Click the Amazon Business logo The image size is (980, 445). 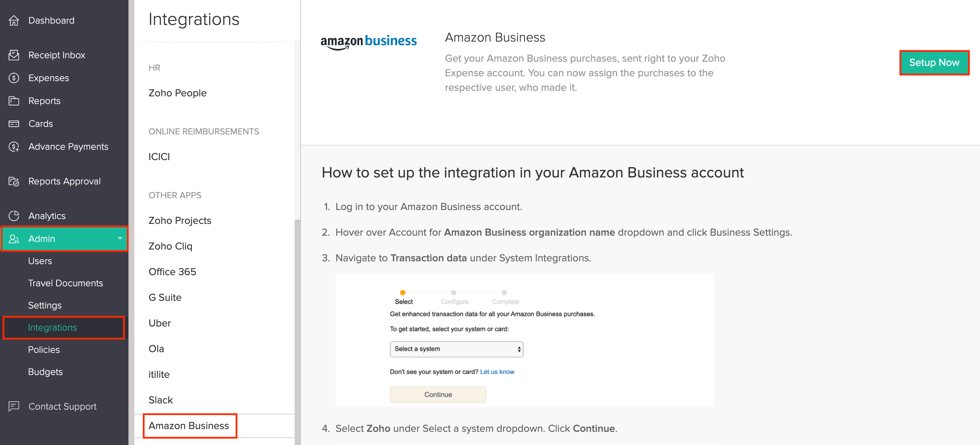[368, 41]
